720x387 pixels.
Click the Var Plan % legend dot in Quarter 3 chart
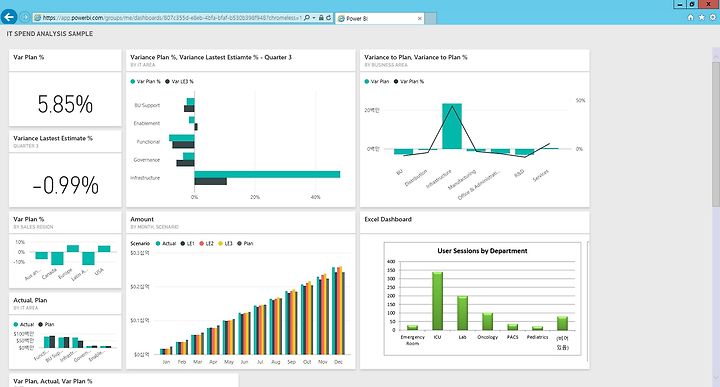pos(133,81)
